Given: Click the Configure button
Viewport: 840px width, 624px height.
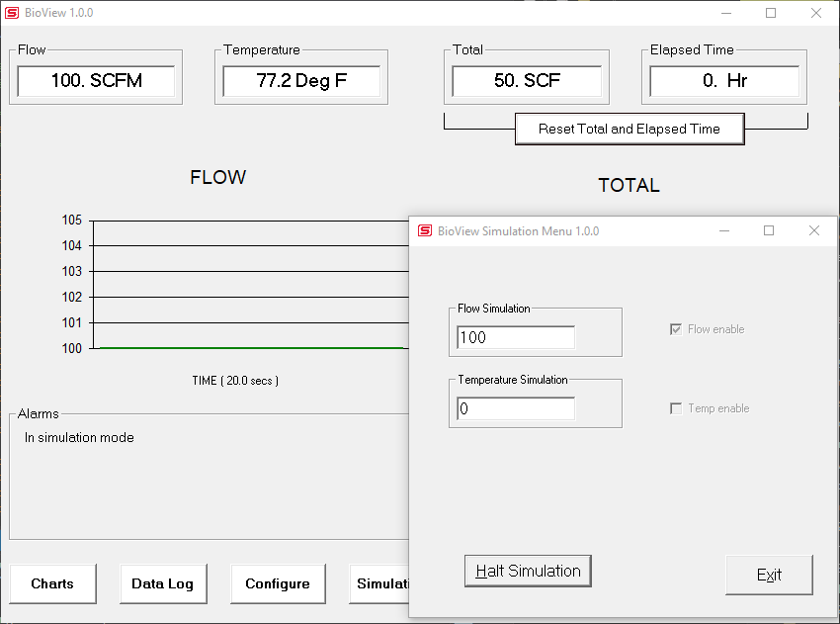Looking at the screenshot, I should [x=278, y=583].
